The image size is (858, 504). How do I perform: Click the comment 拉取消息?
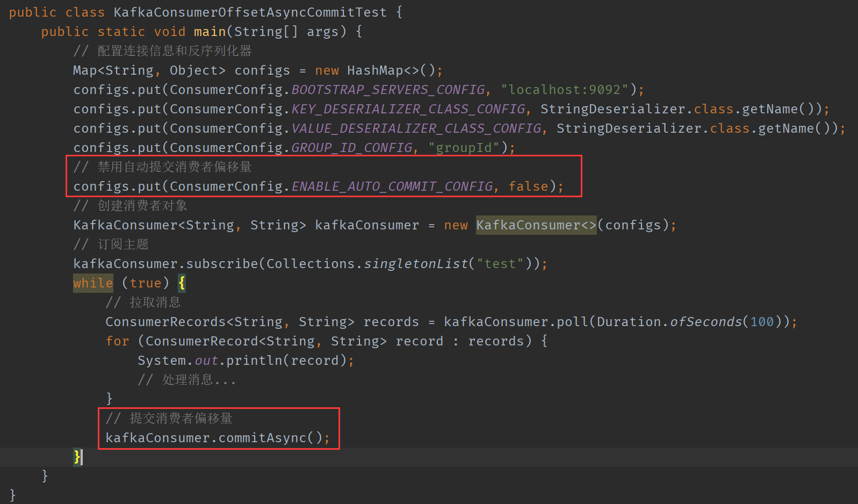click(x=143, y=303)
